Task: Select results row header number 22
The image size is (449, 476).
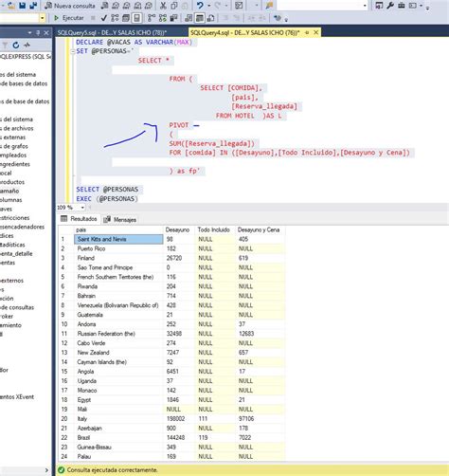Action: [65, 437]
